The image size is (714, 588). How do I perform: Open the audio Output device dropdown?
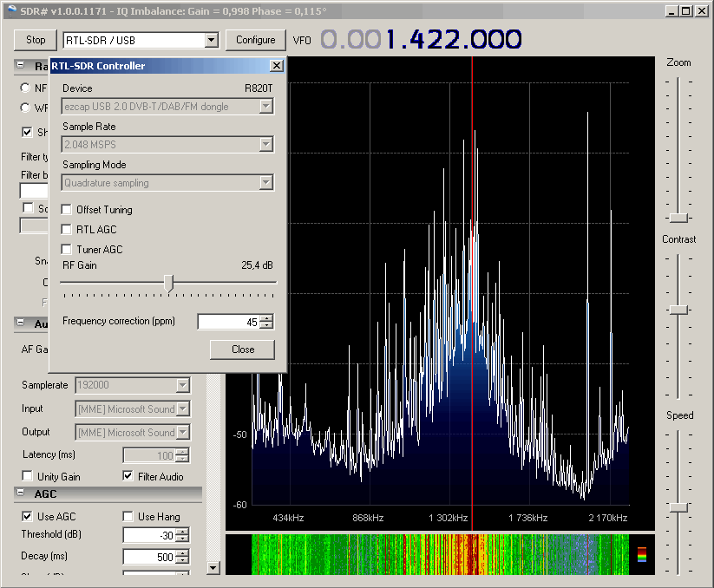pyautogui.click(x=182, y=433)
